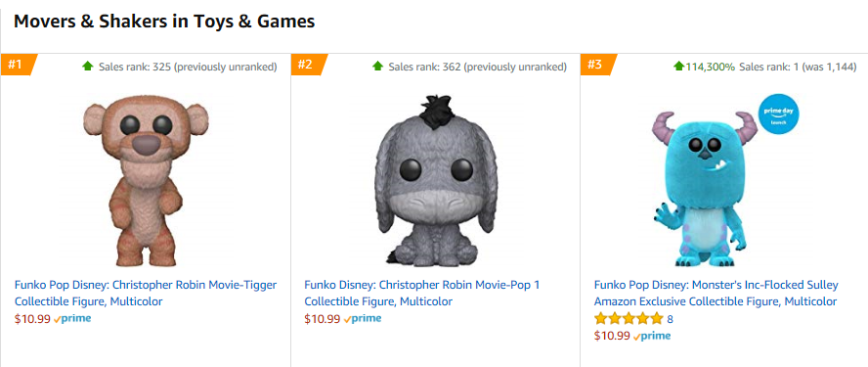Click the #1 orange rank badge
The height and width of the screenshot is (367, 868).
point(18,65)
